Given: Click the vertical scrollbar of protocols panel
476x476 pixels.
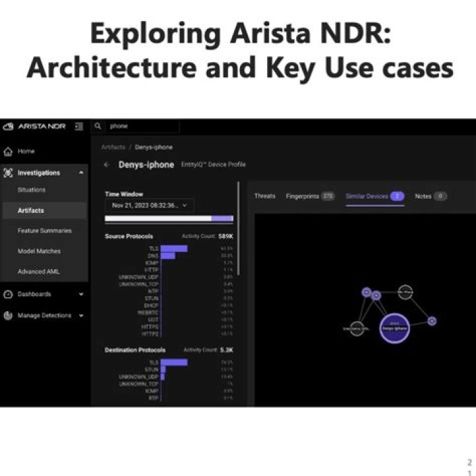Looking at the screenshot, I should (239, 229).
